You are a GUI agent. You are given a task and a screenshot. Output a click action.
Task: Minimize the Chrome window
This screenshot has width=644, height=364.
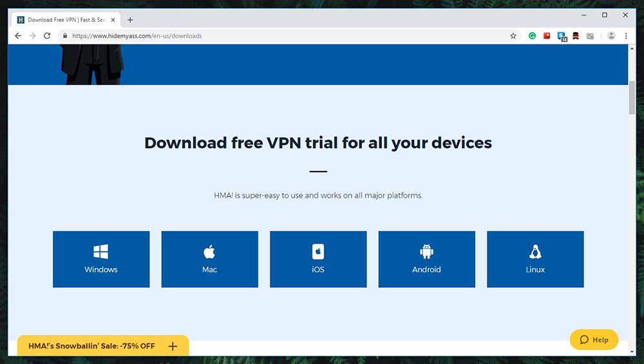(583, 15)
